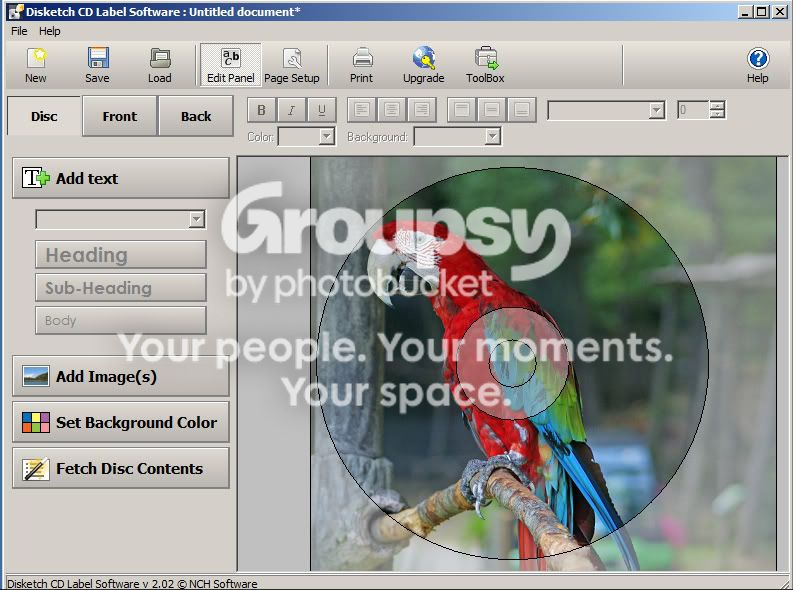This screenshot has height=590, width=793.
Task: Click the font size input field
Action: point(693,110)
